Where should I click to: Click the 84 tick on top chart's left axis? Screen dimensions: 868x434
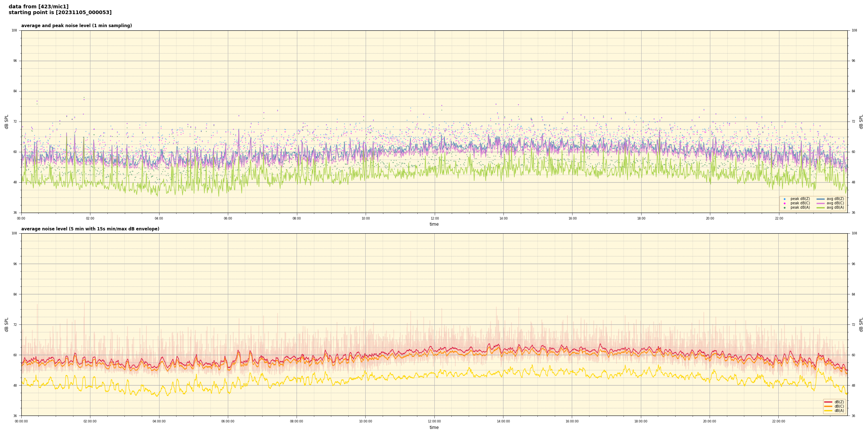(15, 91)
